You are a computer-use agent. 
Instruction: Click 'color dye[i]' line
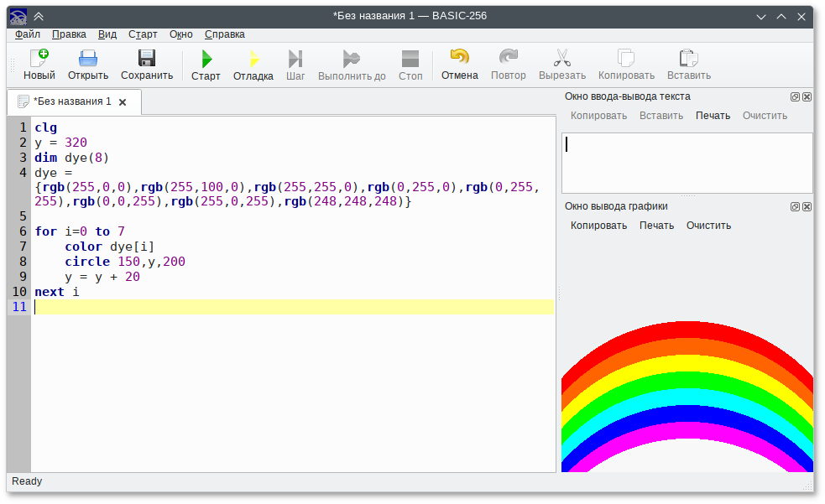[109, 247]
